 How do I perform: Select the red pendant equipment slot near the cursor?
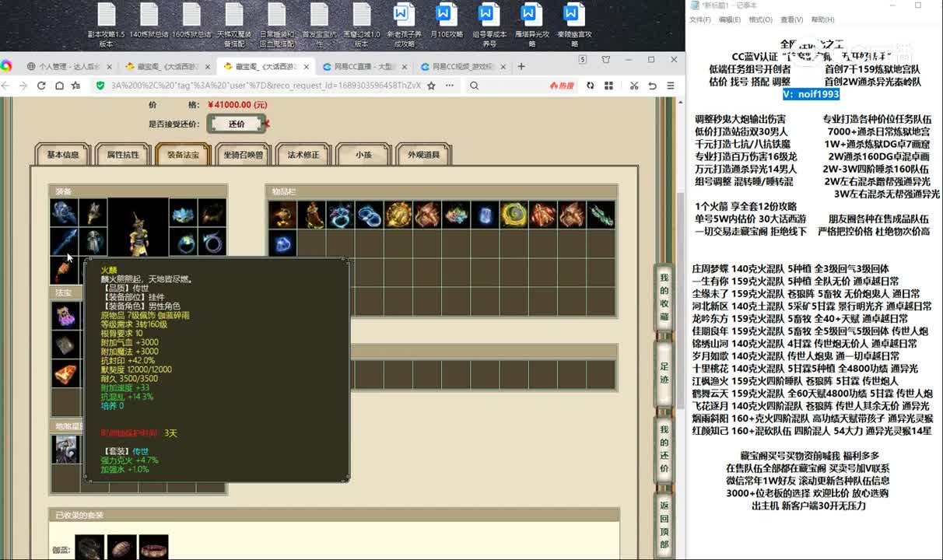point(65,269)
